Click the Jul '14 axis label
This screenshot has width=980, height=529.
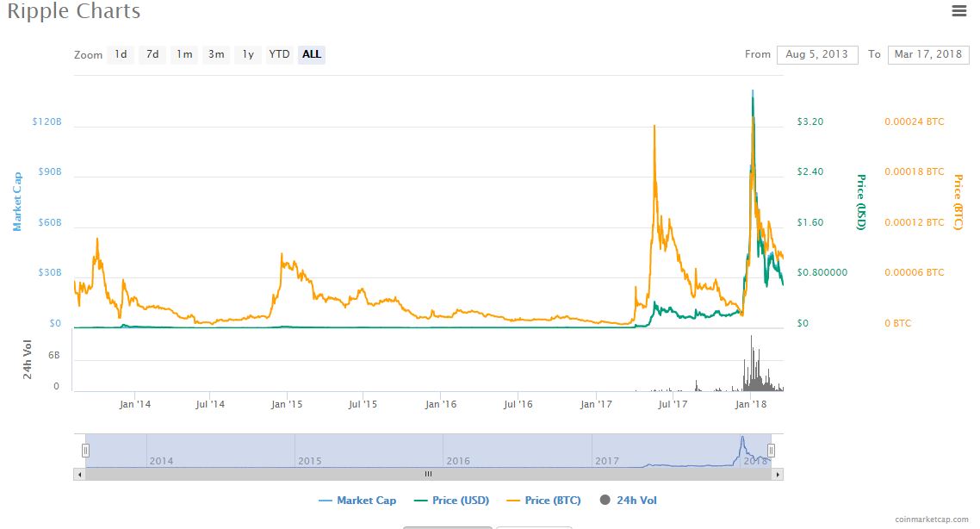[x=210, y=405]
